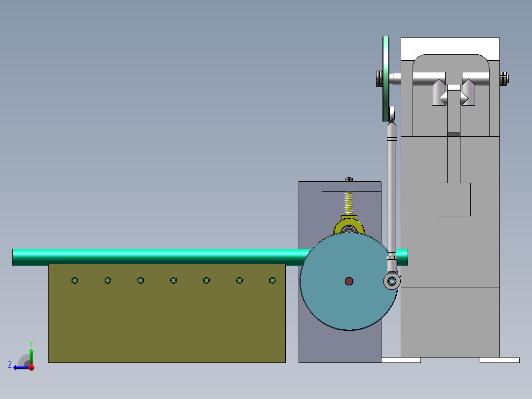Image resolution: width=532 pixels, height=399 pixels.
Task: Toggle the rightmost bolt head on the olive panel
Action: pyautogui.click(x=272, y=280)
